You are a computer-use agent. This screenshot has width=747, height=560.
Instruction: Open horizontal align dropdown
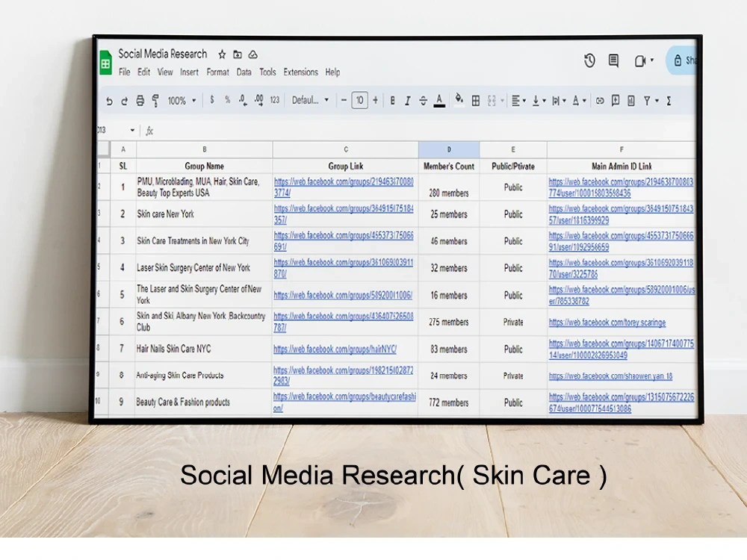tap(518, 101)
